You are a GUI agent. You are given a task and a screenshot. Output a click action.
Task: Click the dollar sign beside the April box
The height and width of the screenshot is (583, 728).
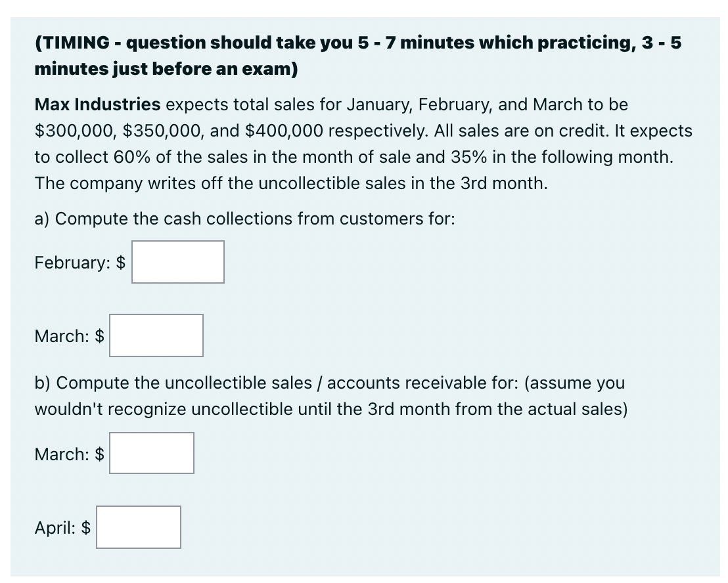coord(86,527)
